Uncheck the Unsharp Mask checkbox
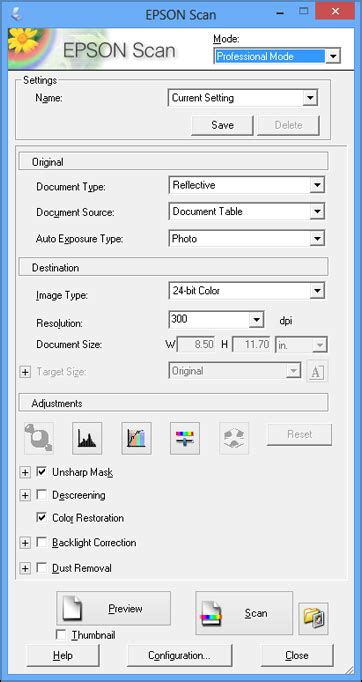 click(x=42, y=472)
